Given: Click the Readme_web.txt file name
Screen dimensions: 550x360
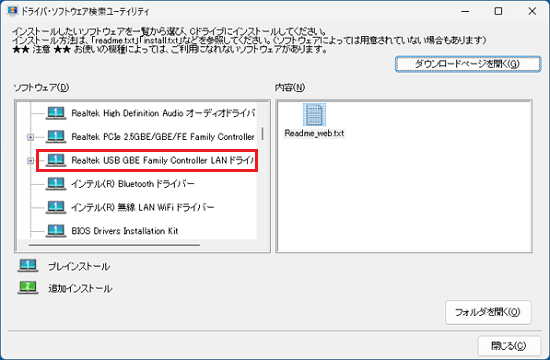Looking at the screenshot, I should [314, 133].
